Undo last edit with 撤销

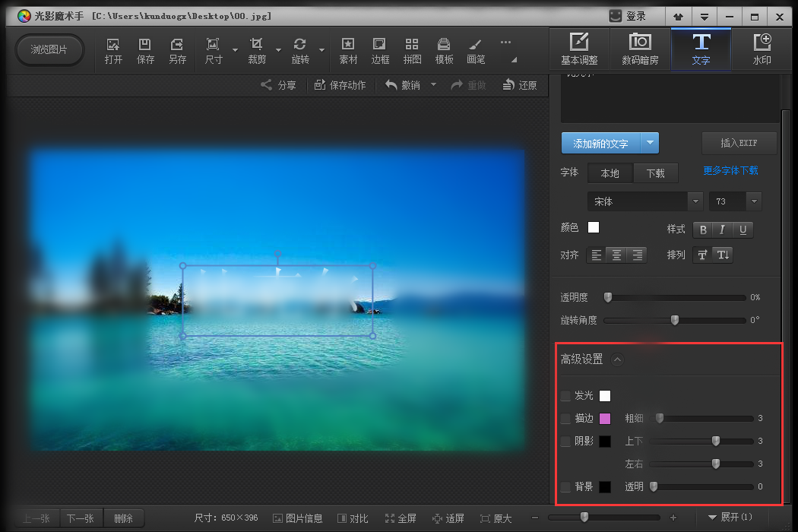click(x=403, y=85)
